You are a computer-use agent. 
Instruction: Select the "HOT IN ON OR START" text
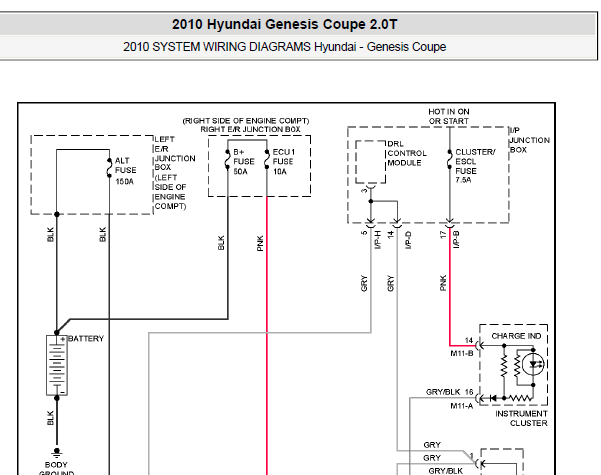pos(448,116)
